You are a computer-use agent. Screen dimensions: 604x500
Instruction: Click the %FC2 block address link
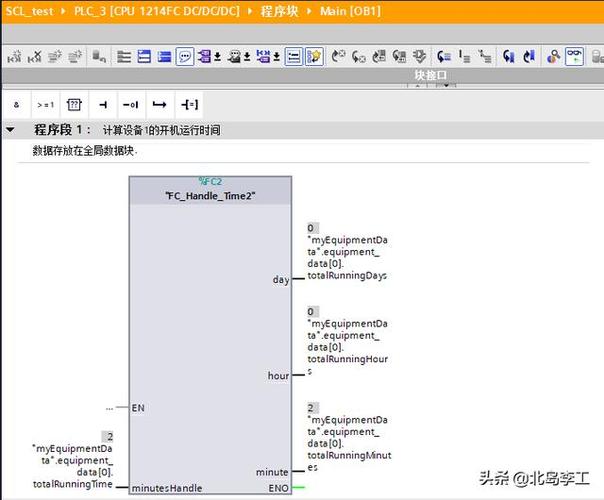click(x=210, y=182)
